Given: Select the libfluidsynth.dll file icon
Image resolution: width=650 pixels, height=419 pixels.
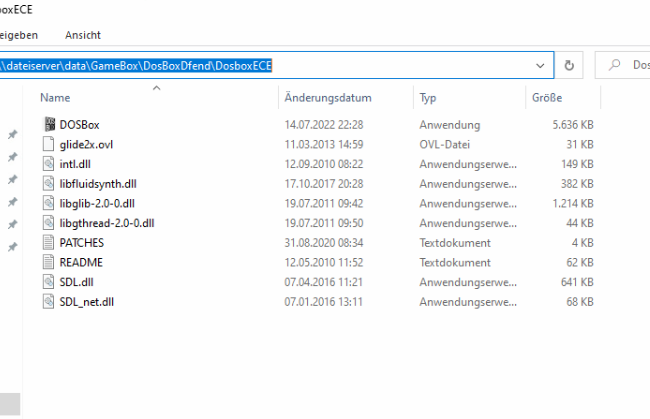Looking at the screenshot, I should pos(52,183).
